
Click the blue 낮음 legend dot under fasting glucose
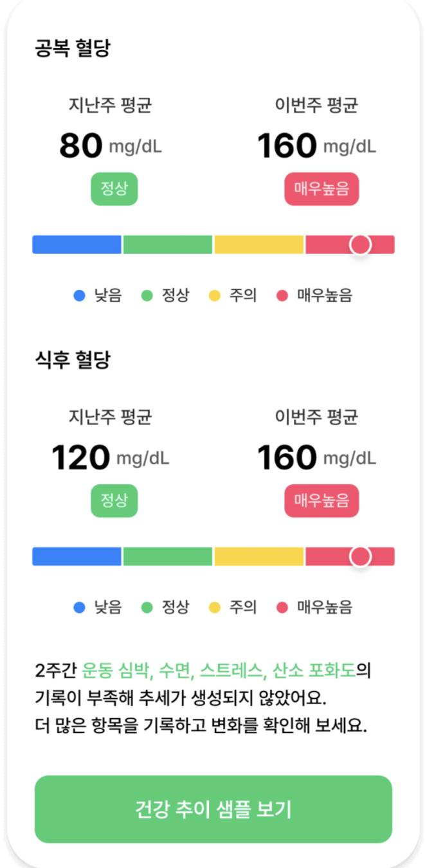pyautogui.click(x=79, y=296)
